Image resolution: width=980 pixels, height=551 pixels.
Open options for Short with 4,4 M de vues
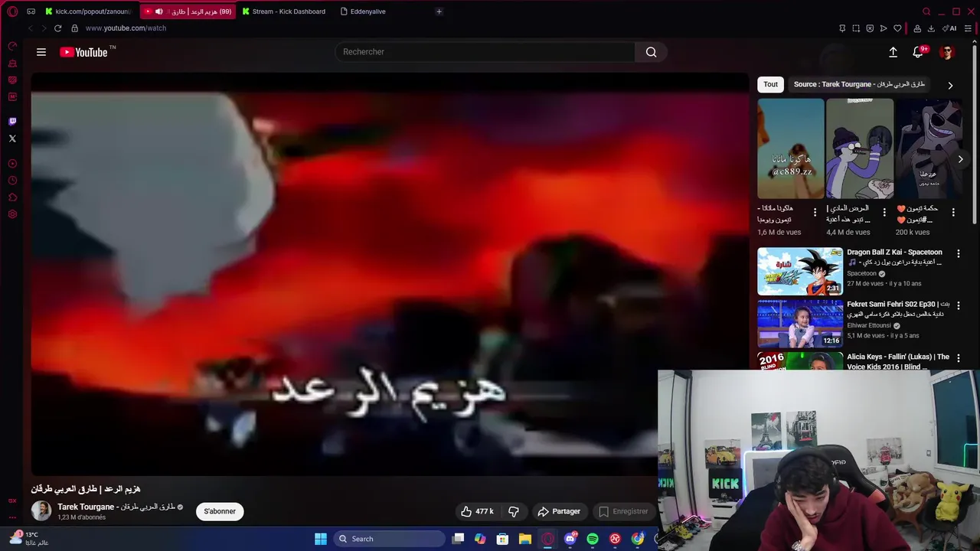(884, 213)
